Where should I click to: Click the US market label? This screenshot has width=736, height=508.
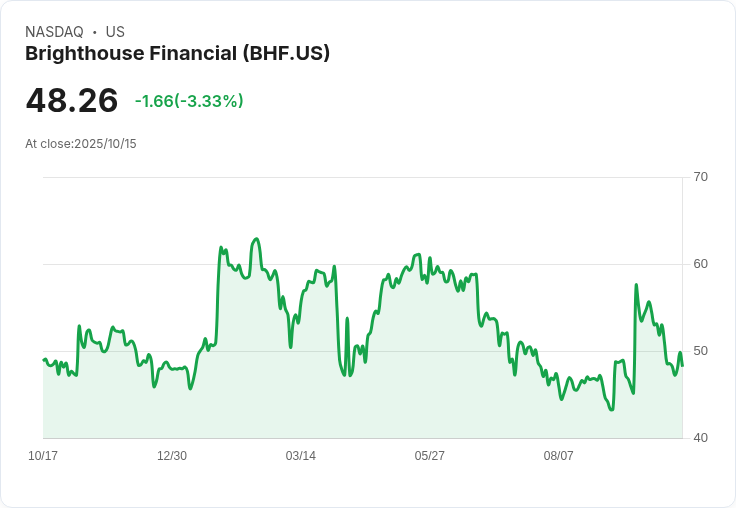(x=115, y=32)
